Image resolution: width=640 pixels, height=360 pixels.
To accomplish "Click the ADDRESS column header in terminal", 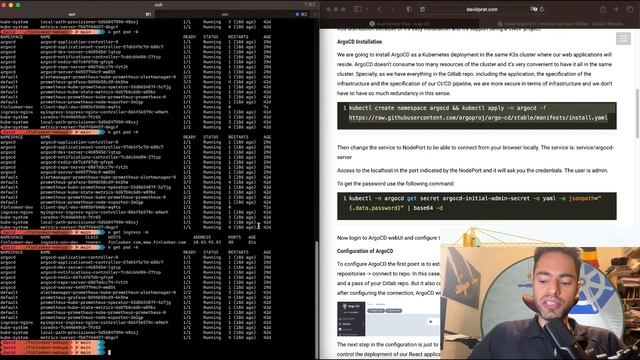I will (x=202, y=237).
